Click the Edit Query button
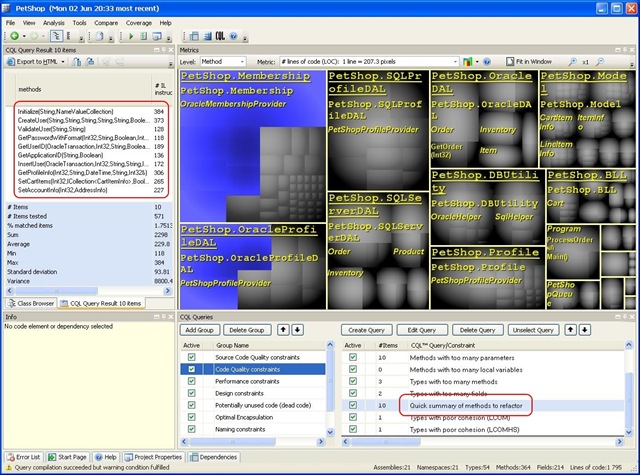This screenshot has width=640, height=475. coord(422,330)
